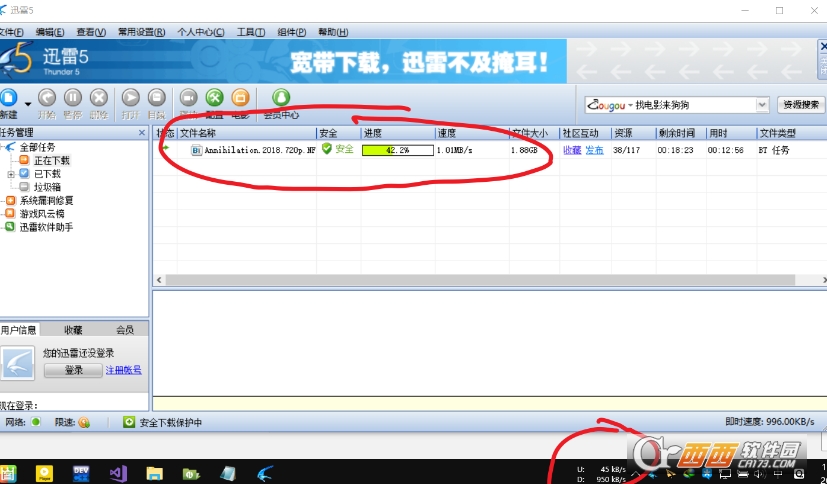Open the 帮助(H) menu

(x=333, y=32)
